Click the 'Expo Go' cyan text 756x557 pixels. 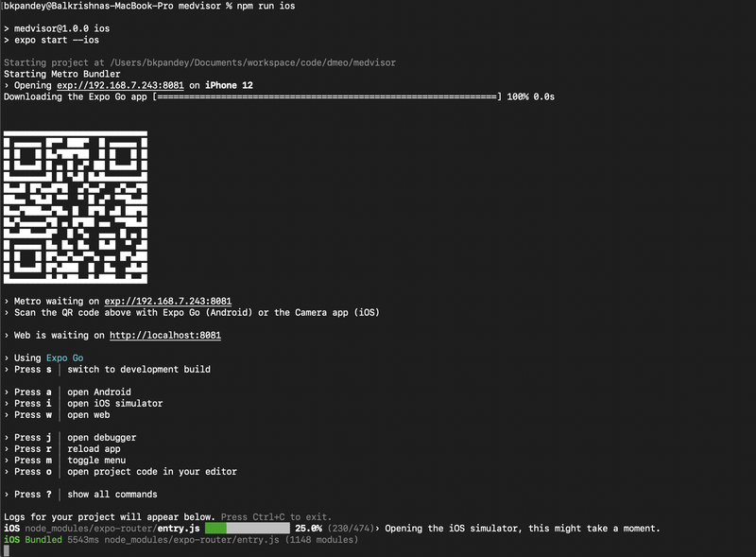point(64,357)
